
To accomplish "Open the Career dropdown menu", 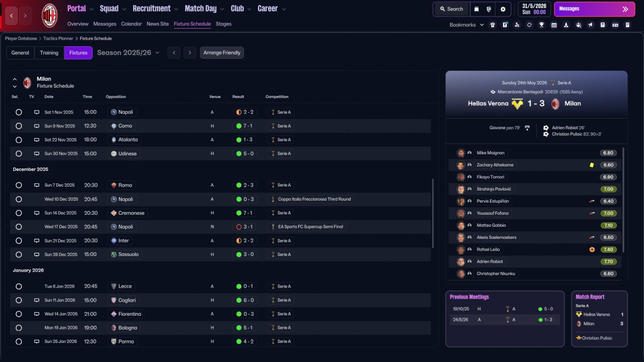I will [x=272, y=9].
